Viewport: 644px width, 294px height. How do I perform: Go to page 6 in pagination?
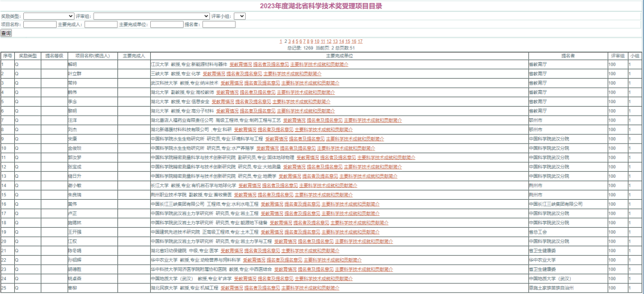[301, 42]
